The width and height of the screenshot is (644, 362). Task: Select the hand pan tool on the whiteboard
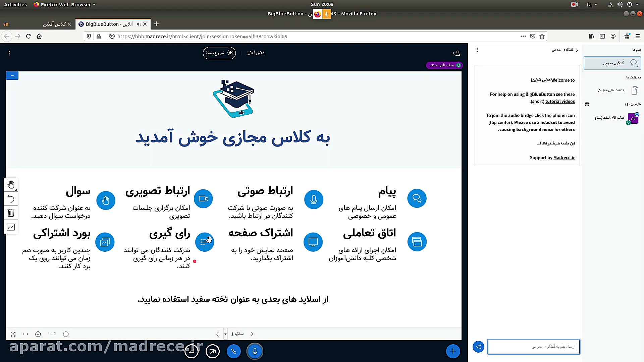point(11,184)
